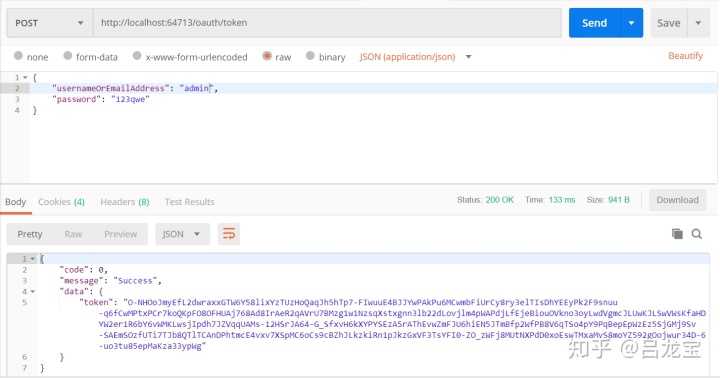Collapse response line 1 fold arrow
The image size is (720, 378).
(33, 259)
